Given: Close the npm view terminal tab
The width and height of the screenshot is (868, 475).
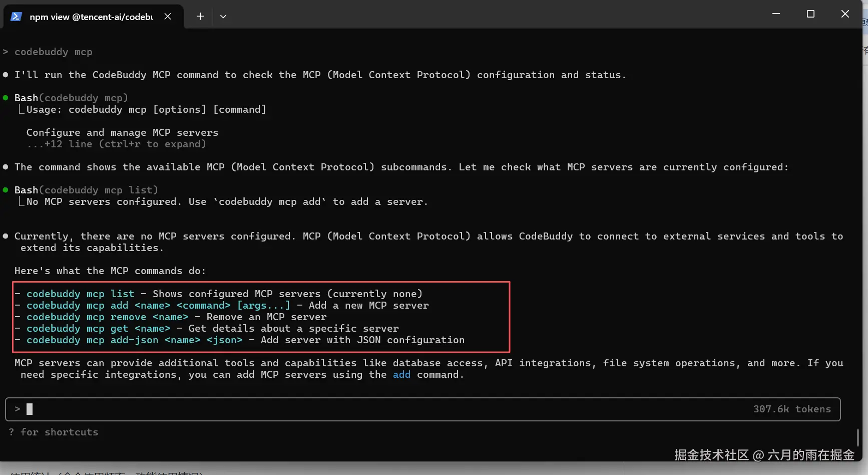Looking at the screenshot, I should pyautogui.click(x=168, y=17).
